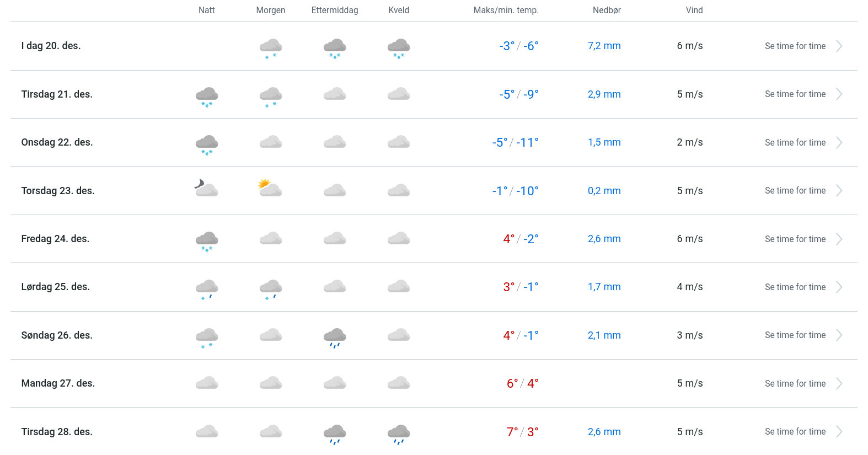Click today's morning snow icon

tap(271, 47)
